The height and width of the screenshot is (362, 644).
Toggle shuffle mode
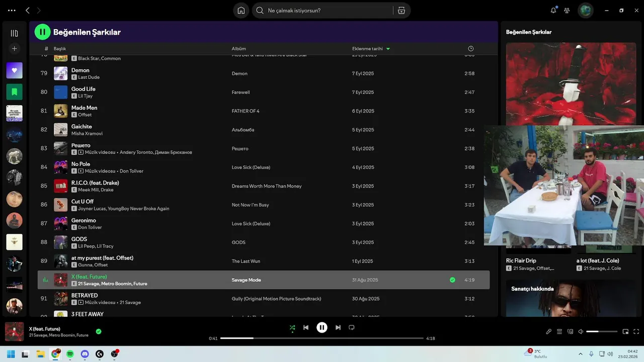pyautogui.click(x=292, y=327)
